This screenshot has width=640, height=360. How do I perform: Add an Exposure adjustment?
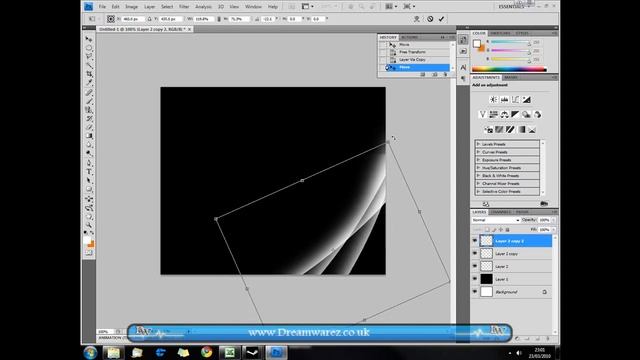coord(527,100)
